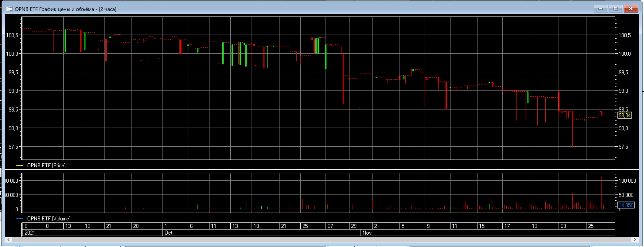Select the OPNB ETF [Volume] legend
This screenshot has height=247, width=644.
tap(49, 219)
